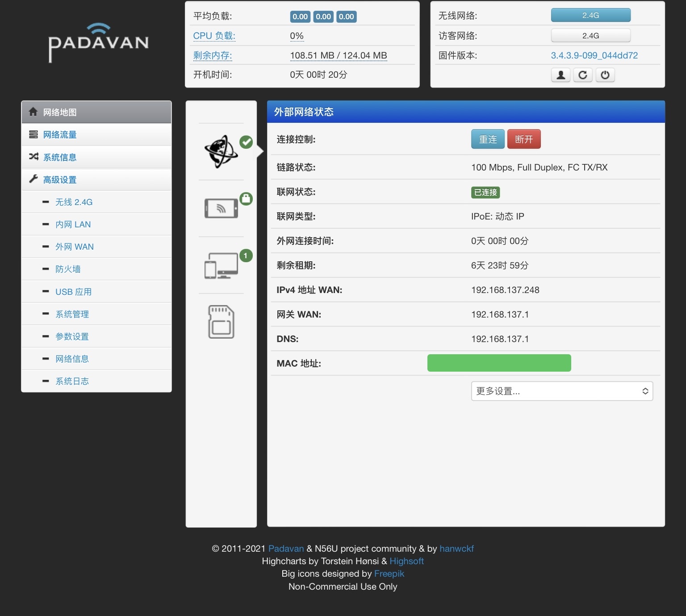Open the 更多设置 dropdown

click(562, 391)
